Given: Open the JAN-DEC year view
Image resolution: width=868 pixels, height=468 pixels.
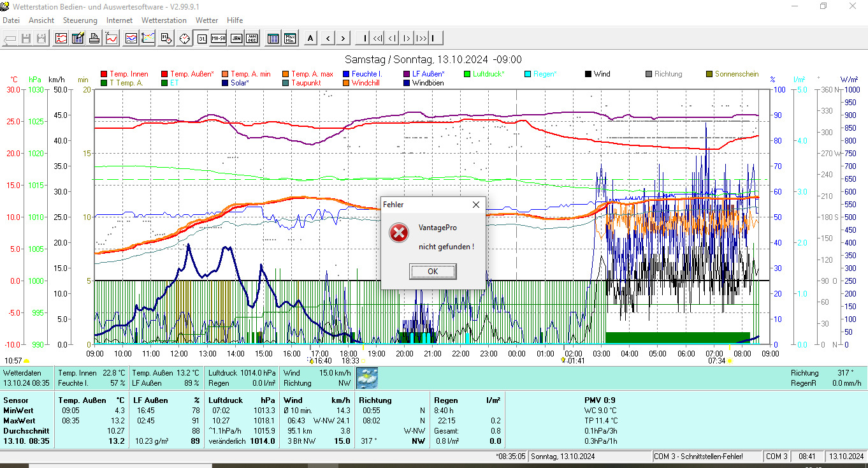Looking at the screenshot, I should coord(252,38).
